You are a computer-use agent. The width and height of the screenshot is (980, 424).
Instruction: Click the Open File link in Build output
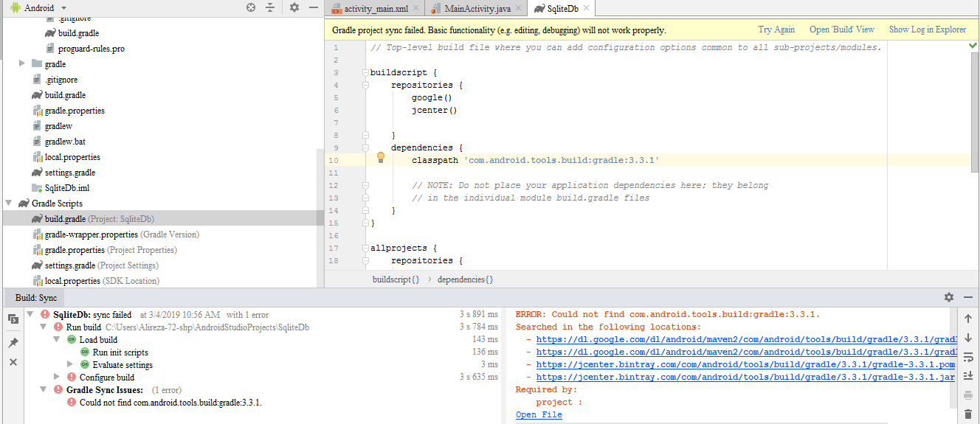point(539,414)
